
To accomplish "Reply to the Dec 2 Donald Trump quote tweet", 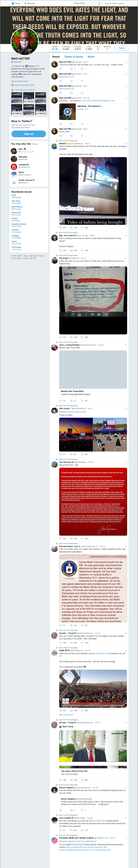I will click(x=61, y=69).
